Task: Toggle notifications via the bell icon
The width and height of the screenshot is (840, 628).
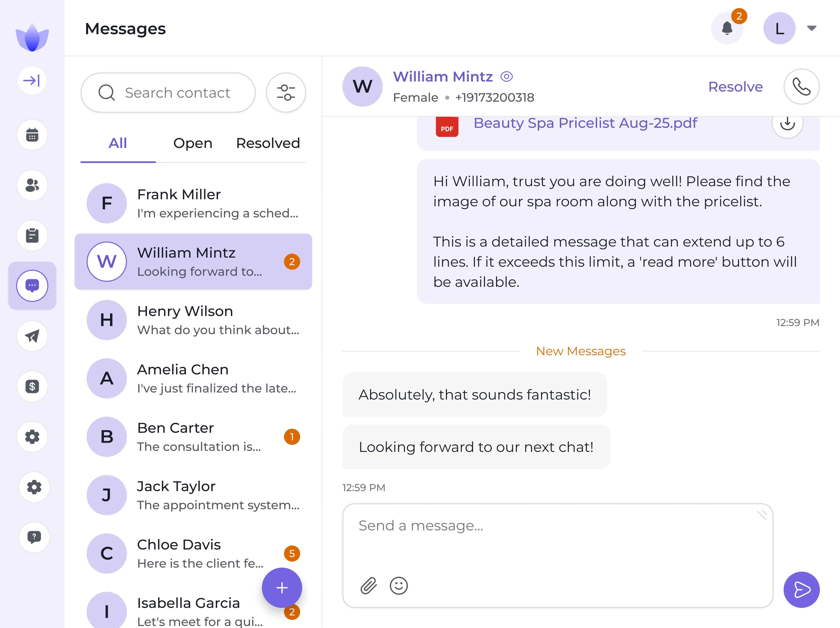Action: (x=727, y=28)
